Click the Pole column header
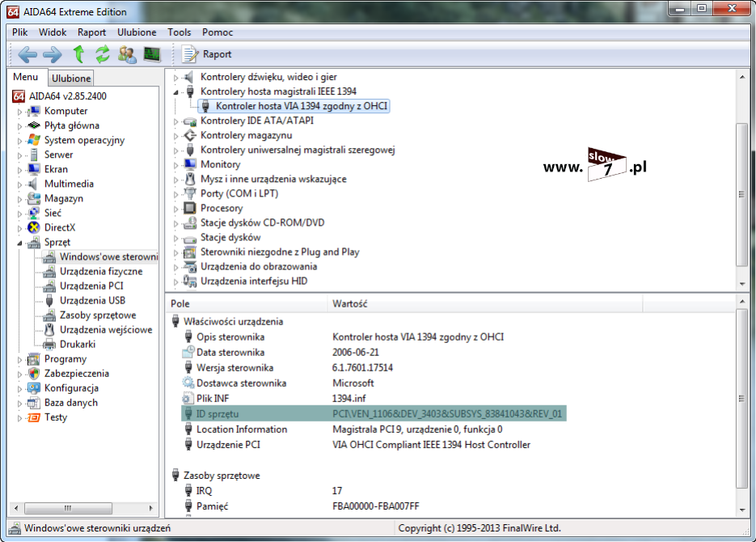 (247, 304)
